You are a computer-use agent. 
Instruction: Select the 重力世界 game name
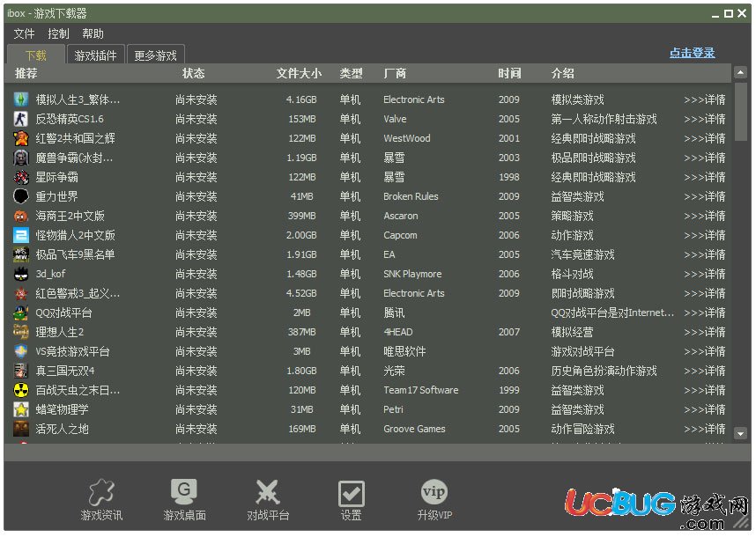tap(56, 196)
